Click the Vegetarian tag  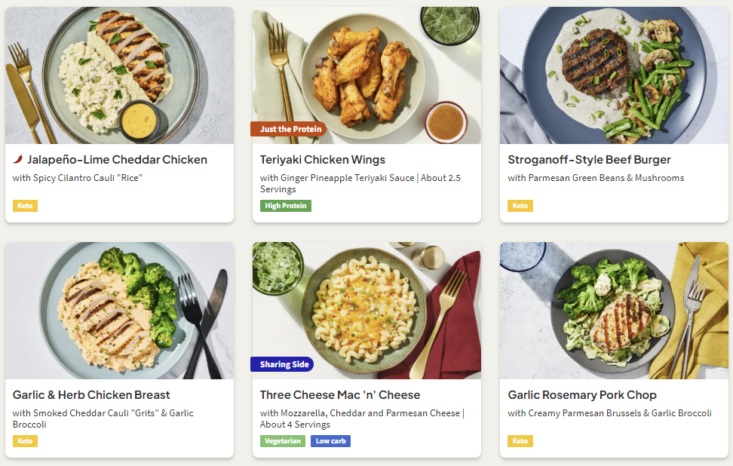tap(282, 441)
